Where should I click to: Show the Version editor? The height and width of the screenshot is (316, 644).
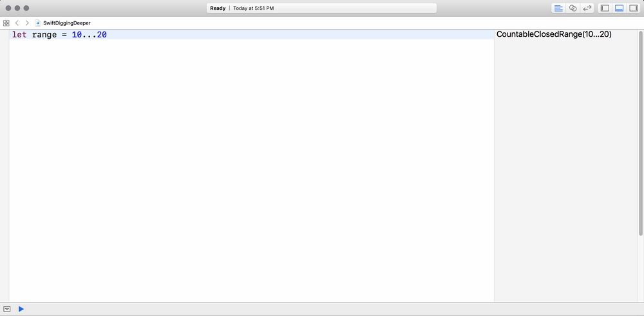[587, 8]
